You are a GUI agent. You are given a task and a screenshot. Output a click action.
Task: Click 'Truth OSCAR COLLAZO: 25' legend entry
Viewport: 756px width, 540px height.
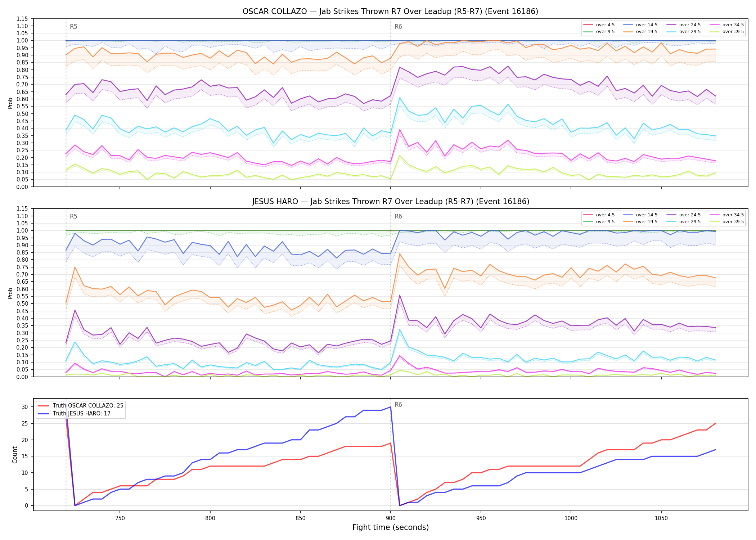pos(88,406)
